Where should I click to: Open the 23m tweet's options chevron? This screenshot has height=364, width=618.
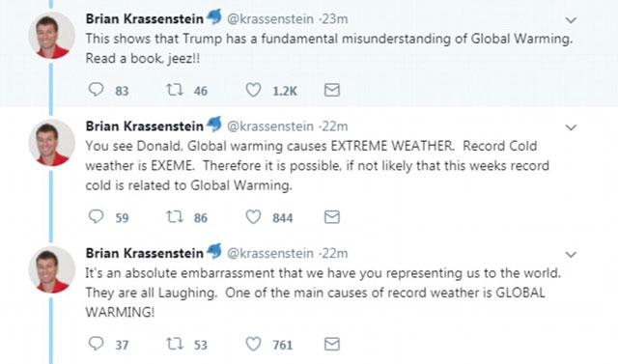(571, 19)
